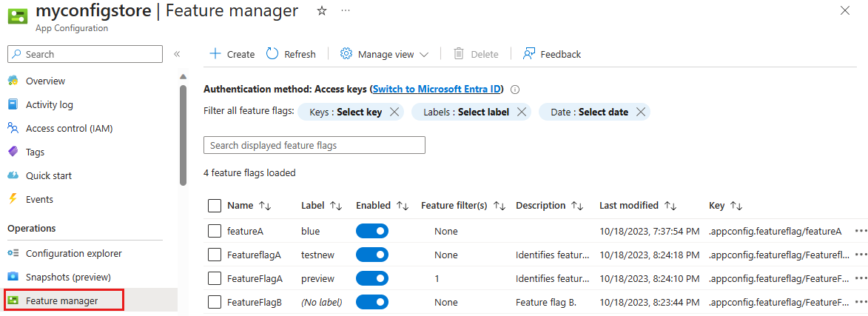The width and height of the screenshot is (868, 316).
Task: Clear the Keys filter with its X
Action: point(394,112)
